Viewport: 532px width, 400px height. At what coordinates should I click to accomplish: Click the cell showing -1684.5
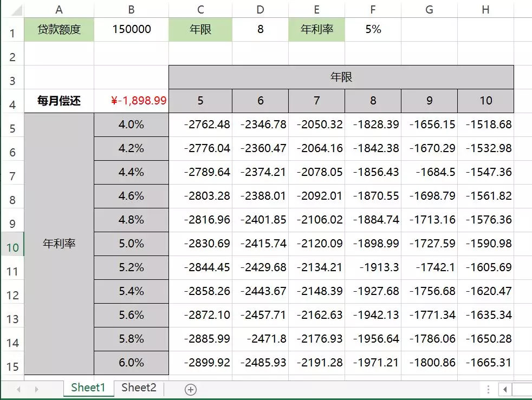point(429,173)
